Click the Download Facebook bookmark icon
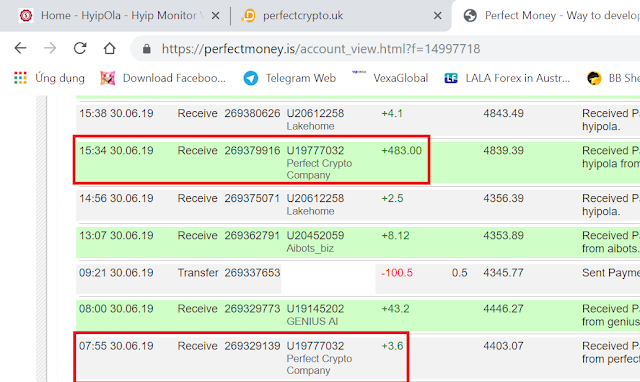Viewport: 640px width, 382px height. click(x=108, y=78)
